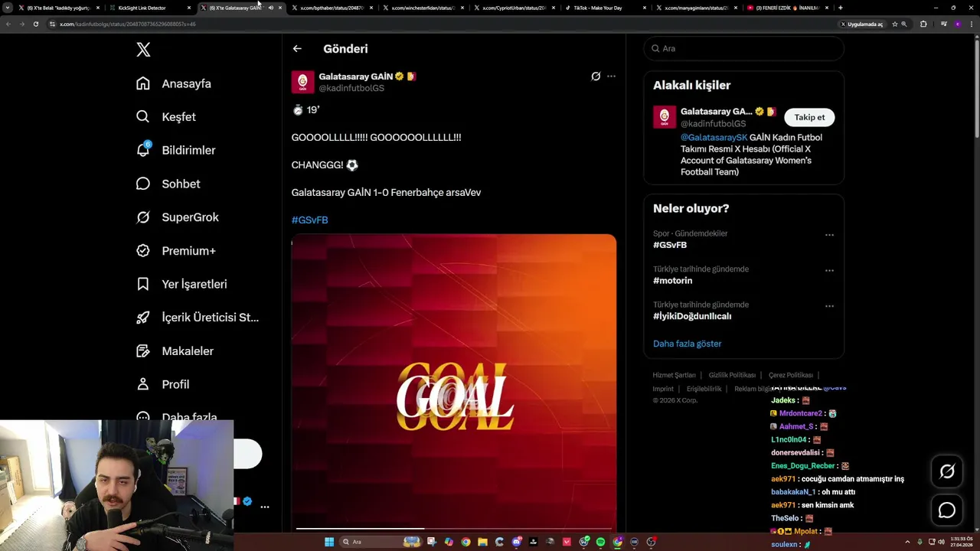980x551 pixels.
Task: Open Çerez Politikası footer link
Action: pos(791,375)
